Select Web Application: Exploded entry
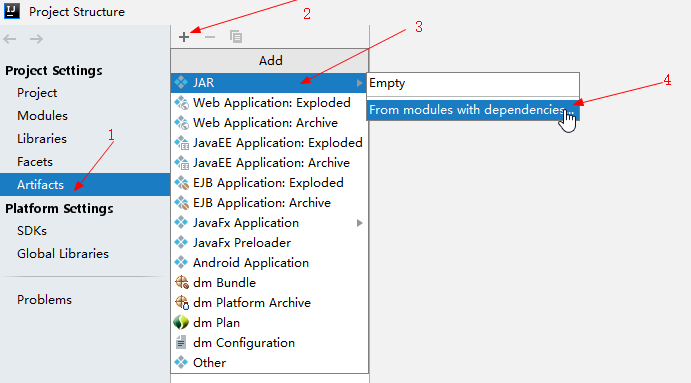 pyautogui.click(x=269, y=103)
